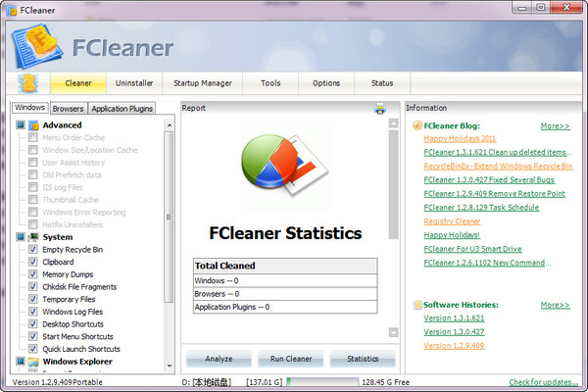The width and height of the screenshot is (588, 392).
Task: Click the System category computer icon
Action: coord(33,237)
